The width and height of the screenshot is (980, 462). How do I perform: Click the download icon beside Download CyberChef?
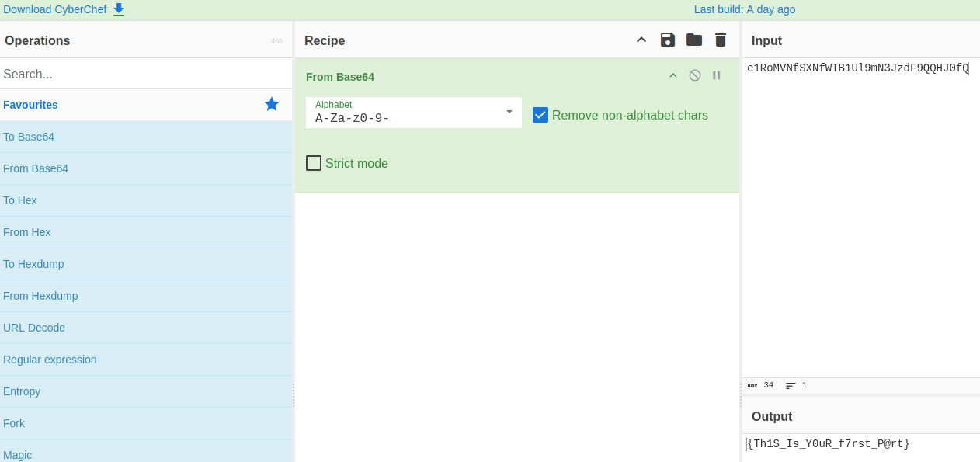point(119,9)
